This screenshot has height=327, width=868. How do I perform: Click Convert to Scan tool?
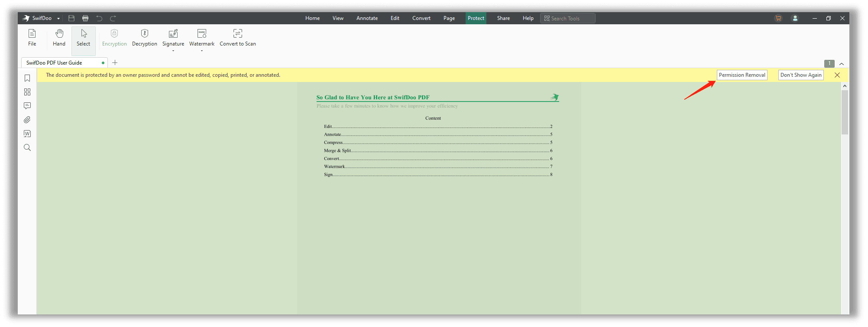(238, 38)
